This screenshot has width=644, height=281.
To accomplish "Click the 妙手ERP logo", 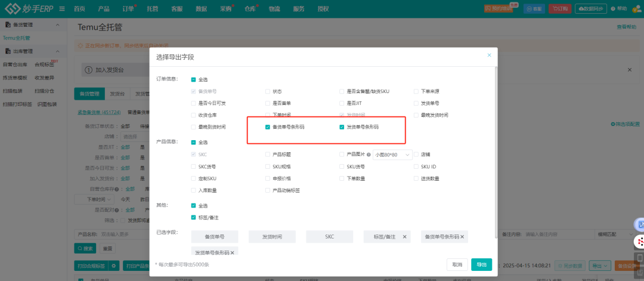I will pos(29,8).
